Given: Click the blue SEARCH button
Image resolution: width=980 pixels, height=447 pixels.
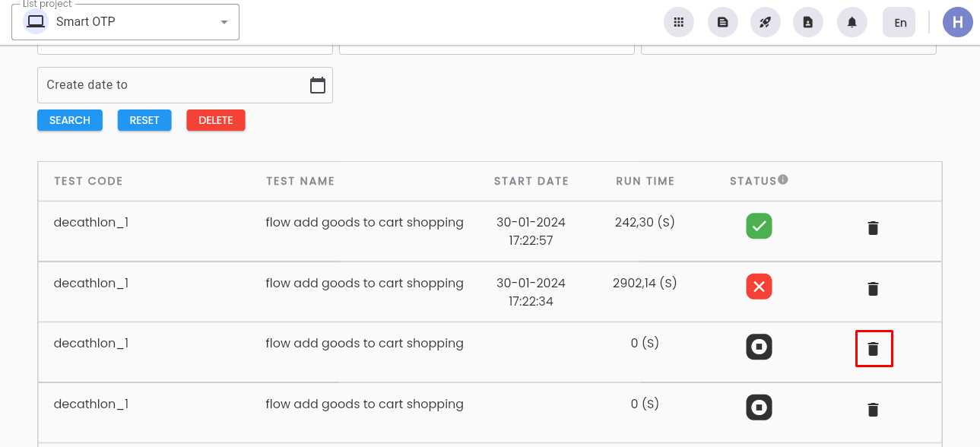Looking at the screenshot, I should coord(70,120).
